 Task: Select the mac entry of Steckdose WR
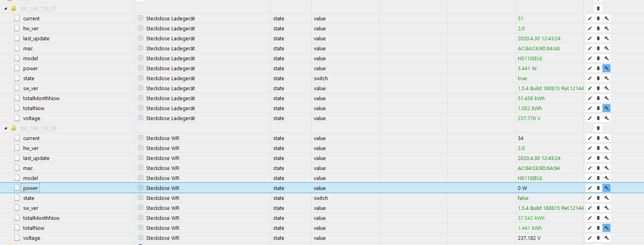28,168
